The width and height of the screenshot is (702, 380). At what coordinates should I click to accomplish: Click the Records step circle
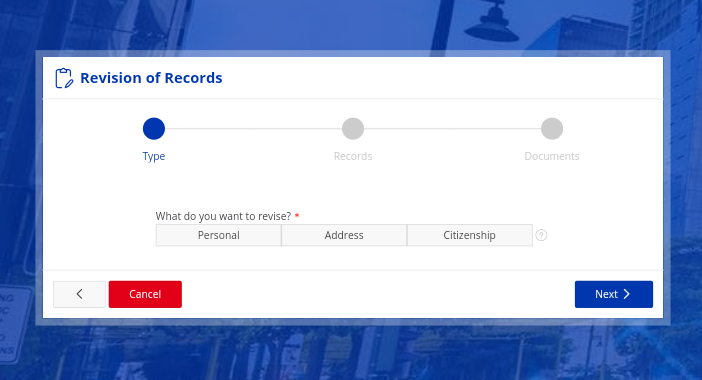(x=353, y=129)
